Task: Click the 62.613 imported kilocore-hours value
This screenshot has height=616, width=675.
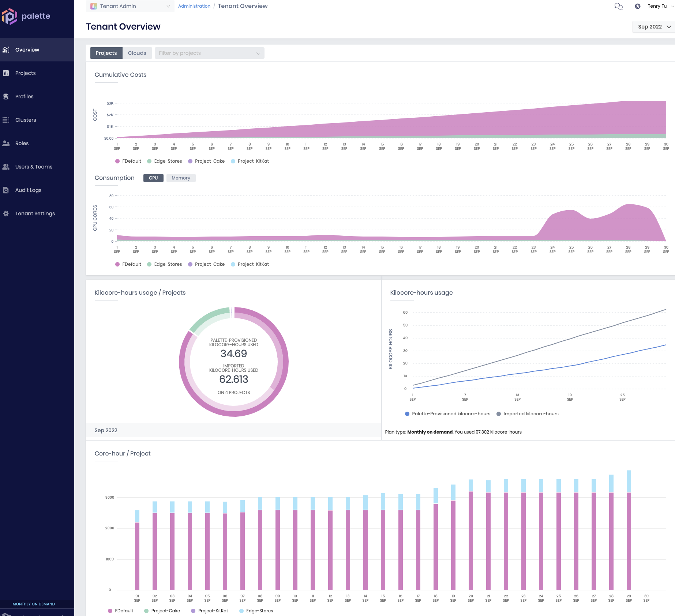Action: pos(233,379)
